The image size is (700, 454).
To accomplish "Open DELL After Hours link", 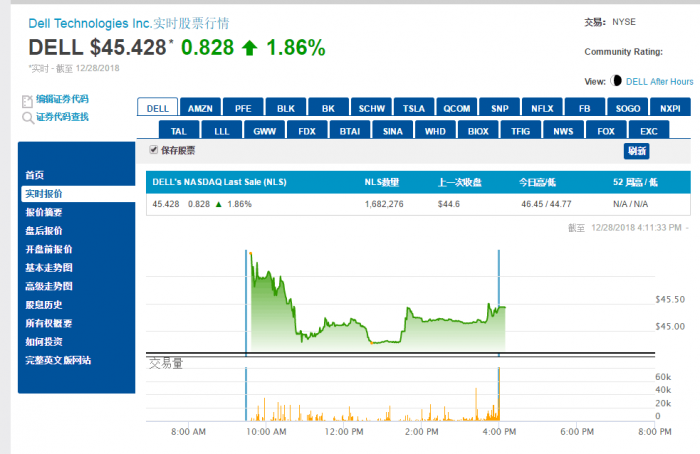I will tap(659, 82).
